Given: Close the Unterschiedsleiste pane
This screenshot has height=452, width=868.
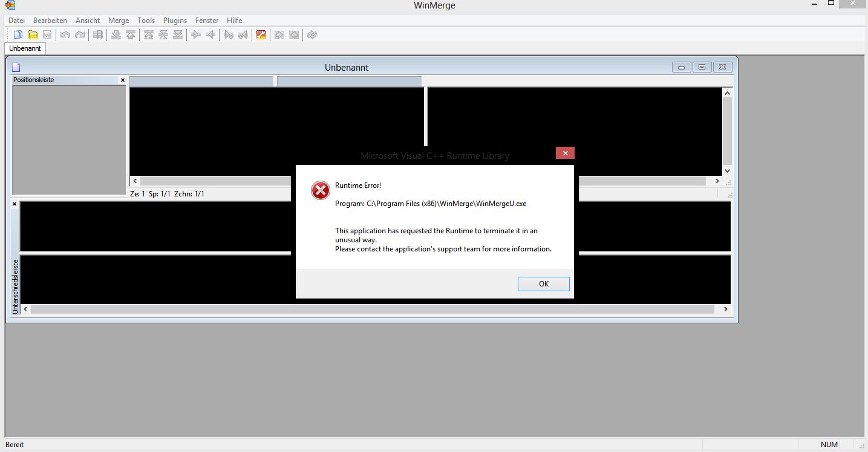Looking at the screenshot, I should (15, 204).
